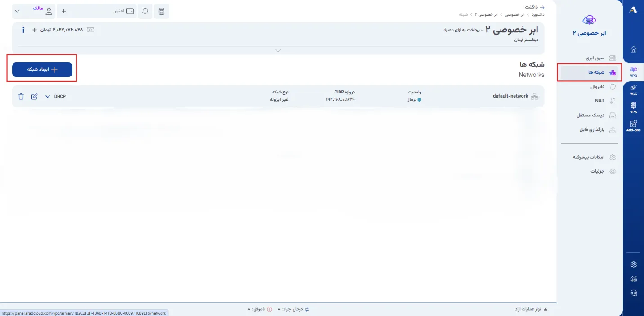
Task: Add credit with plus beside تومان balance
Action: pyautogui.click(x=35, y=30)
